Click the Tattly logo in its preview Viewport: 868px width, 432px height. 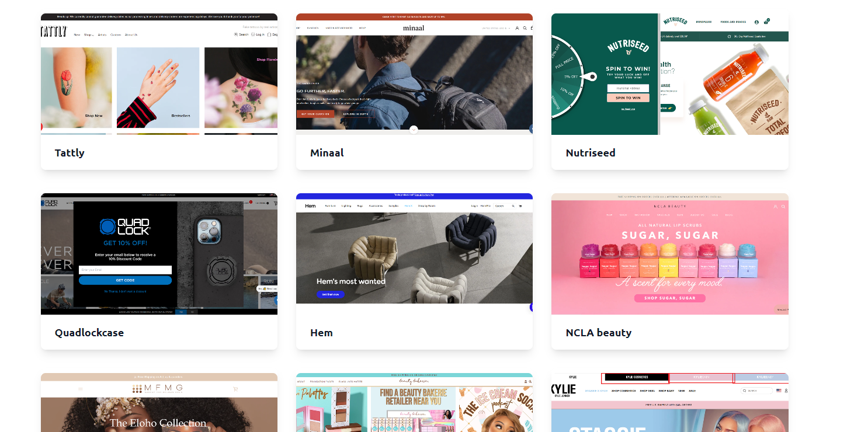click(x=54, y=32)
